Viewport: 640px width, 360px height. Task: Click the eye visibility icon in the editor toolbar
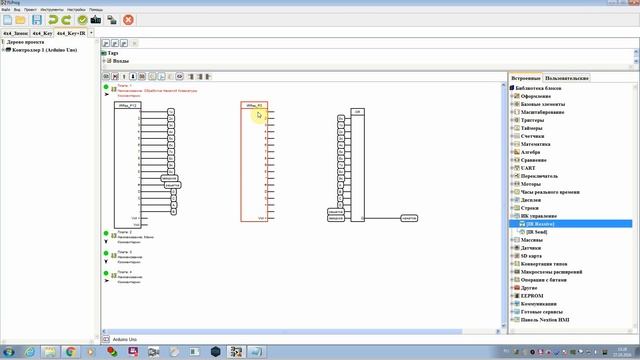coord(180,76)
